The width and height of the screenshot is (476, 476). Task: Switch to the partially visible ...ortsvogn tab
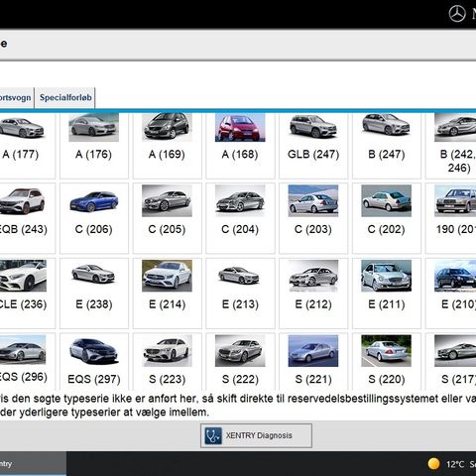pyautogui.click(x=17, y=98)
